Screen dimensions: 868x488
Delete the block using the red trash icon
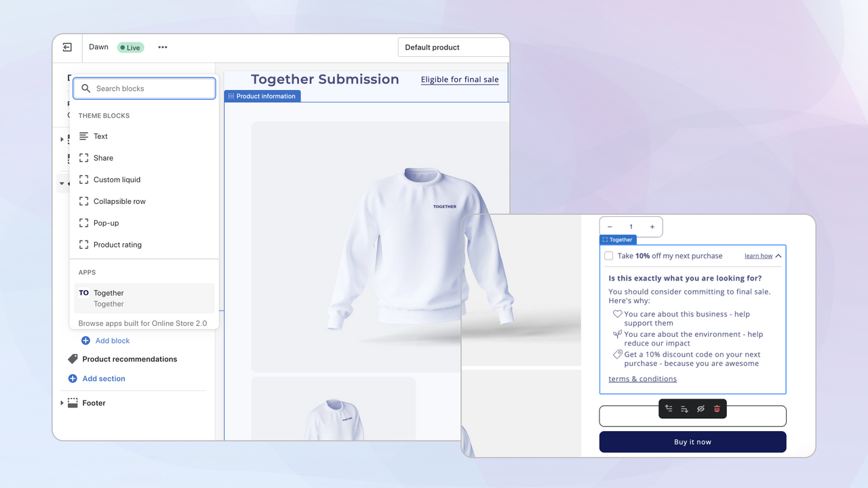click(717, 409)
